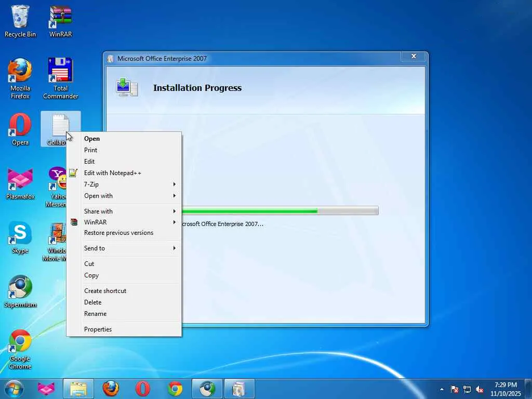The width and height of the screenshot is (532, 399).
Task: Click the Notepad++ icon in context menu
Action: [73, 172]
